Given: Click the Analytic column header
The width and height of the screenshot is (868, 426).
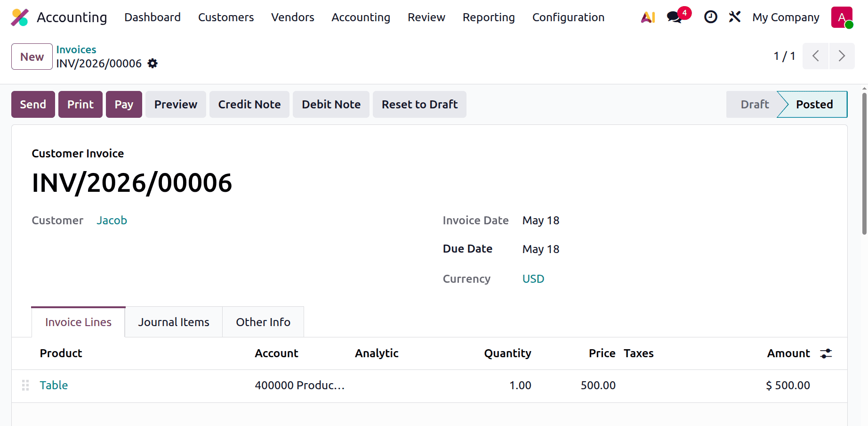Looking at the screenshot, I should click(377, 353).
